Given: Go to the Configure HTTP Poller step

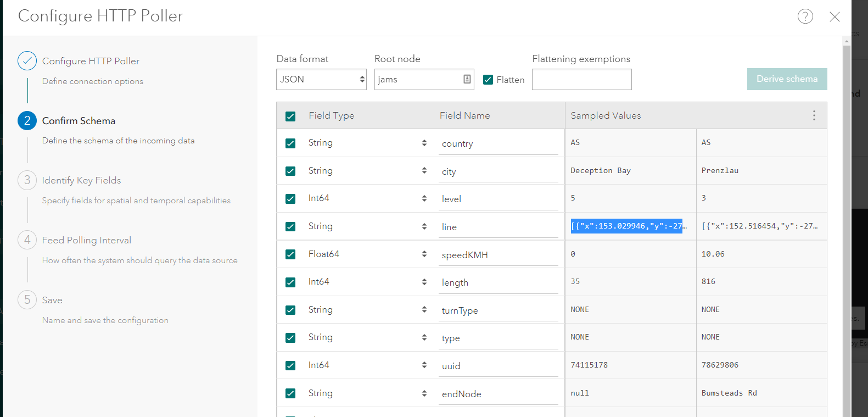Looking at the screenshot, I should coord(91,61).
